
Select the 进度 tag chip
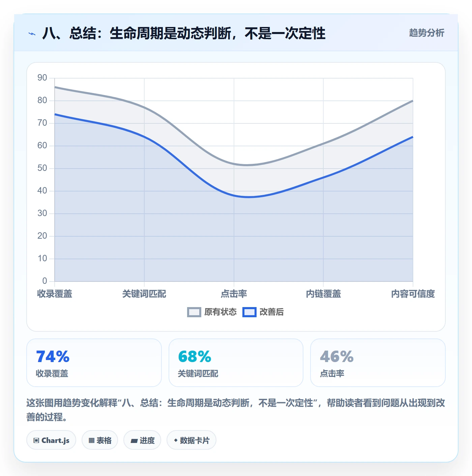point(142,440)
